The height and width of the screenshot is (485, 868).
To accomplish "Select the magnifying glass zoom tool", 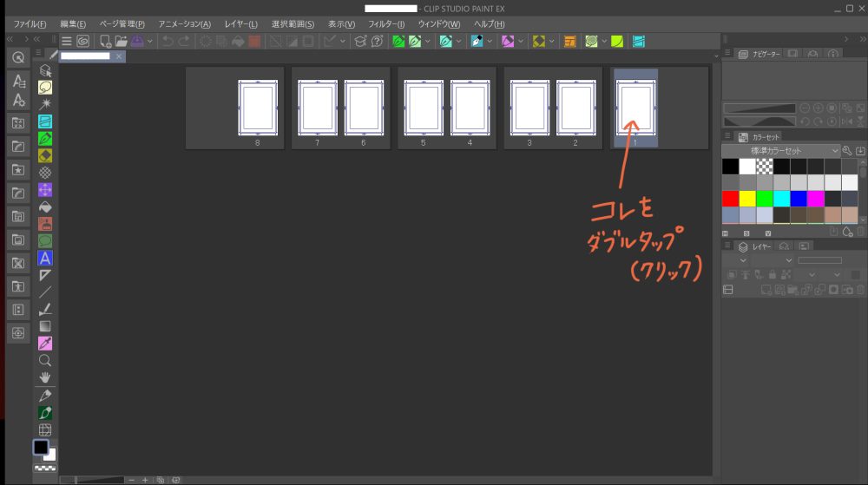I will click(45, 360).
